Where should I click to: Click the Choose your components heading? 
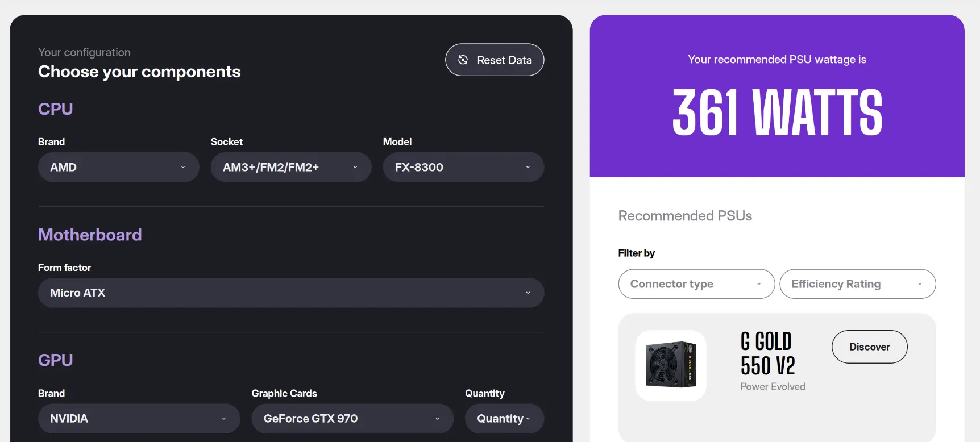coord(139,72)
